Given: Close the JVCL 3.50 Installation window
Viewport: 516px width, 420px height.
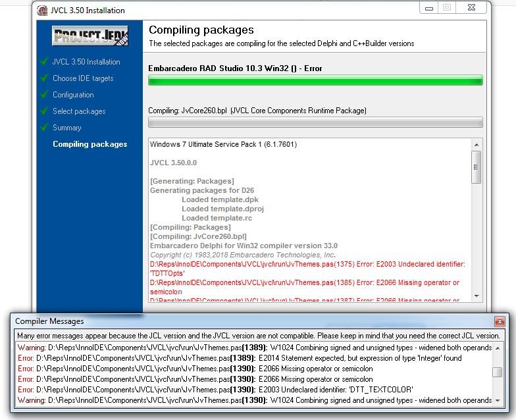Looking at the screenshot, I should click(472, 8).
